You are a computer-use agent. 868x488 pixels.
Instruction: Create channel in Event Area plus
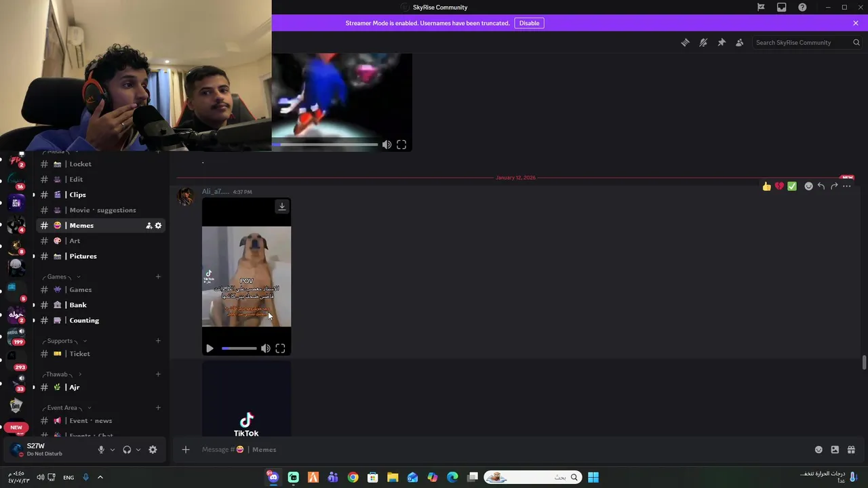pos(158,408)
